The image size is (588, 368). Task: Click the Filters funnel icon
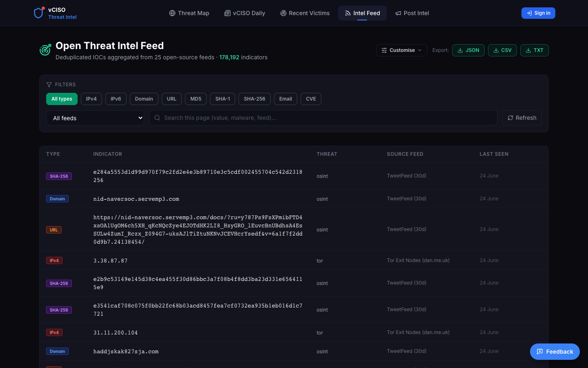(49, 85)
